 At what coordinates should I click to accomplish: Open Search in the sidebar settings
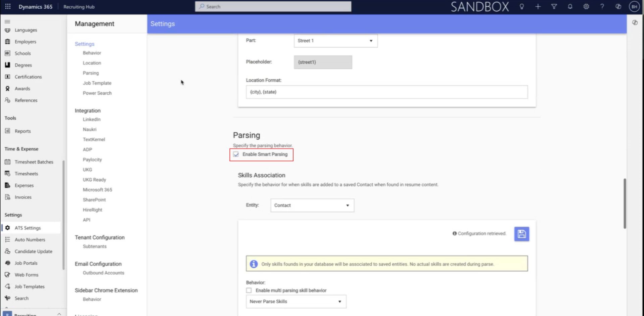tap(21, 299)
